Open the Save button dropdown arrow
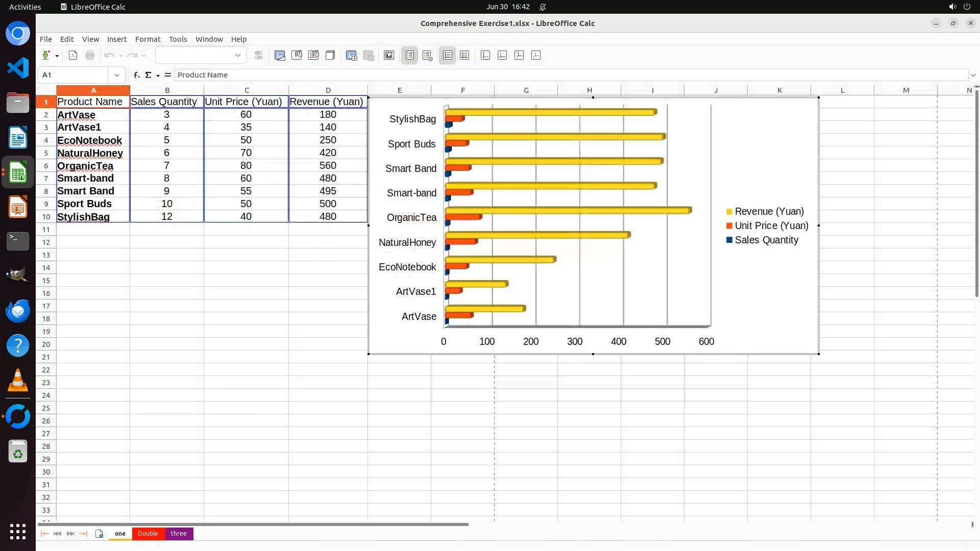The image size is (980, 551). coord(57,56)
